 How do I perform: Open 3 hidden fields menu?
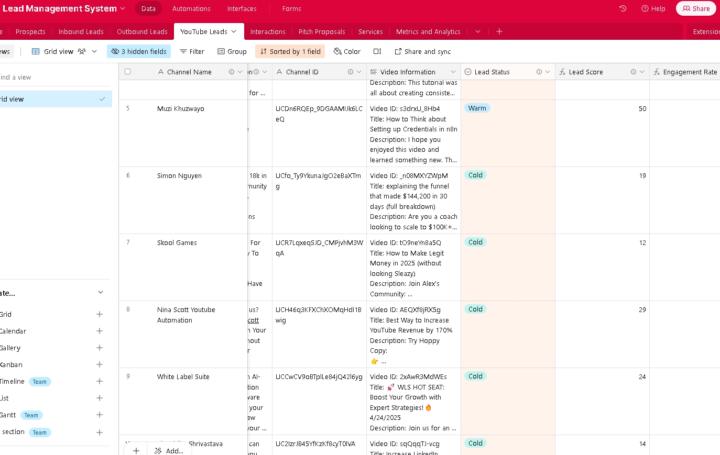(139, 51)
